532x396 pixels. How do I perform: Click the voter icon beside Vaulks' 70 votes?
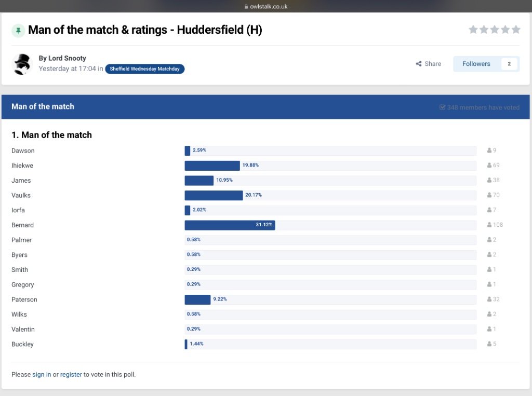(x=489, y=195)
